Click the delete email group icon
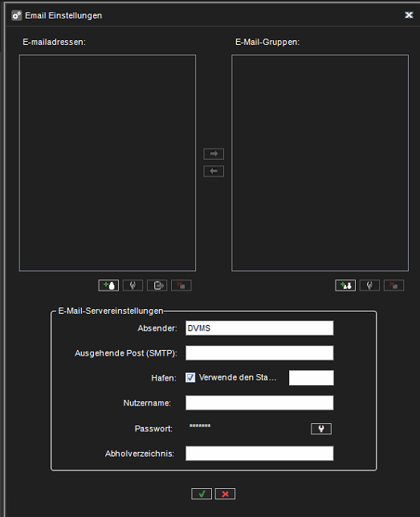This screenshot has height=517, width=420. [394, 285]
